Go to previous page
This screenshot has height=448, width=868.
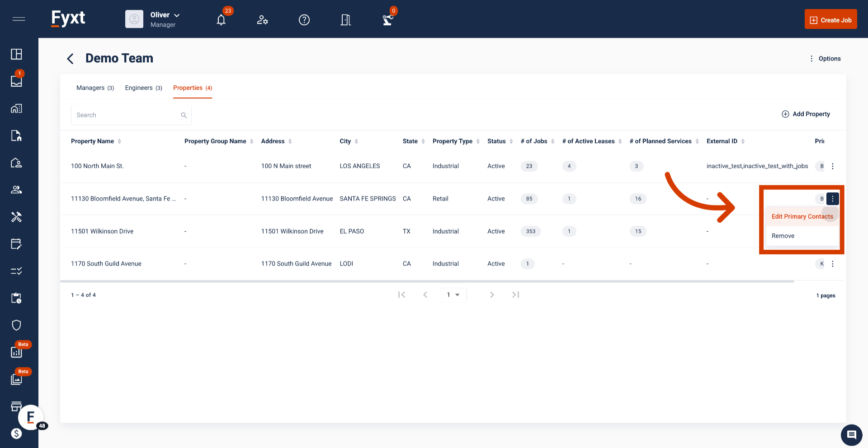point(425,295)
